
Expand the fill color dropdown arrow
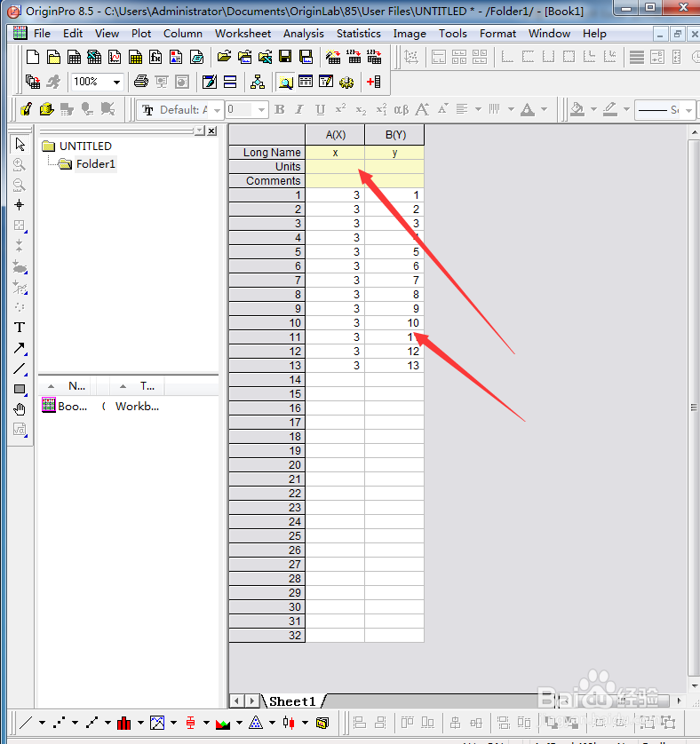point(593,109)
